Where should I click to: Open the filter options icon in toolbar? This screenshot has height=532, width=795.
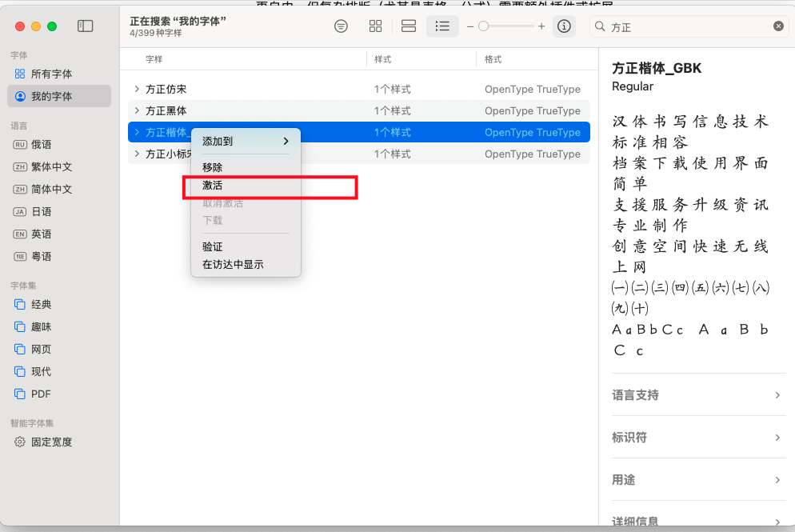342,26
